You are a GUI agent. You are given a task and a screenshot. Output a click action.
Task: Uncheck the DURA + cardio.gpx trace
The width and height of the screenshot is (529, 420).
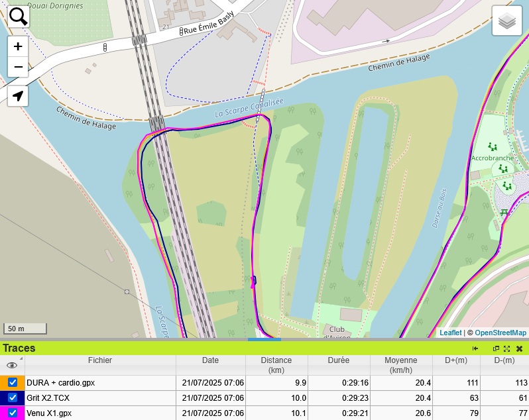click(x=13, y=383)
